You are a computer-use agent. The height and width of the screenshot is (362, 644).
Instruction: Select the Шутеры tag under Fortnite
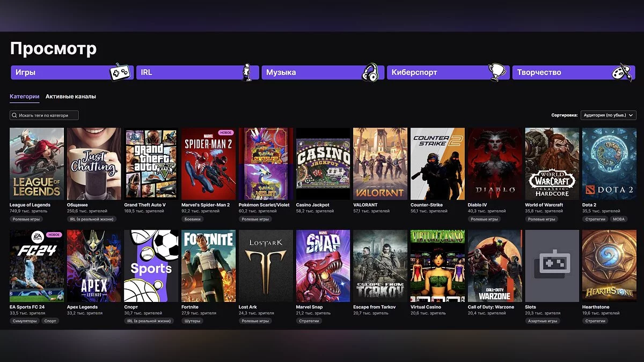coord(192,321)
